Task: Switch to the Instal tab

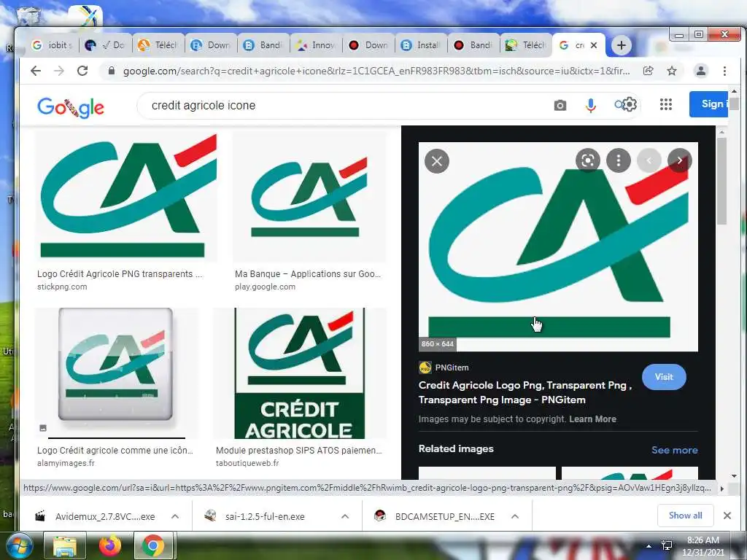Action: click(x=421, y=45)
